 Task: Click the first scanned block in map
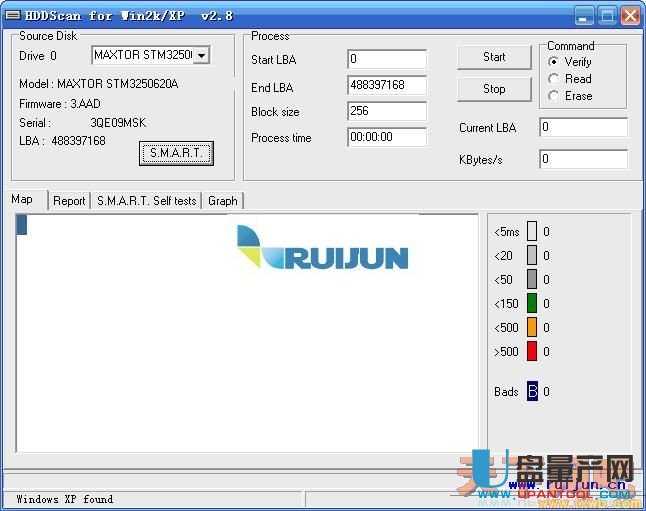tap(22, 225)
